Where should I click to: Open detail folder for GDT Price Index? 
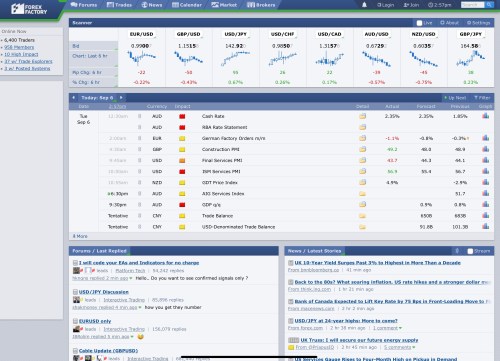362,182
